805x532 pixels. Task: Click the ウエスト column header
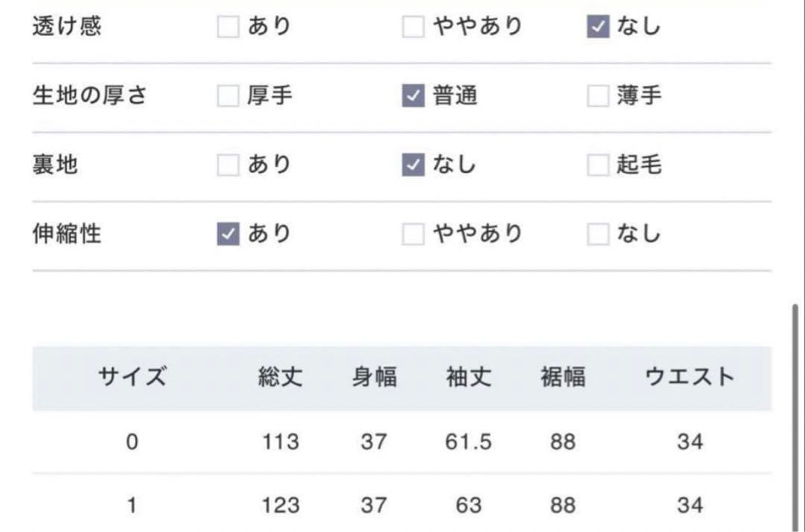click(689, 377)
